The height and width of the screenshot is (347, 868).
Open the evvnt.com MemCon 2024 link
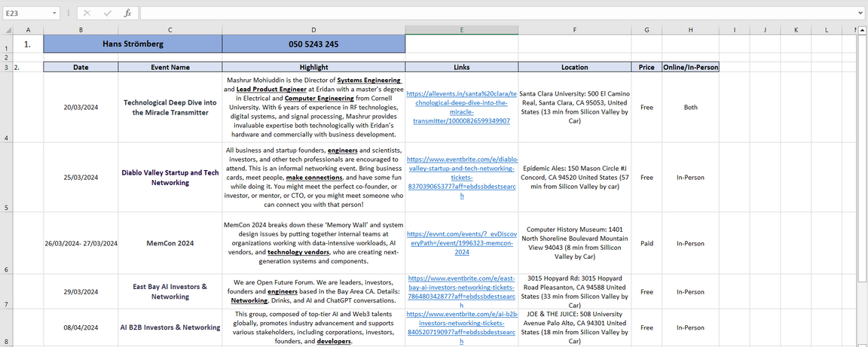coord(462,243)
